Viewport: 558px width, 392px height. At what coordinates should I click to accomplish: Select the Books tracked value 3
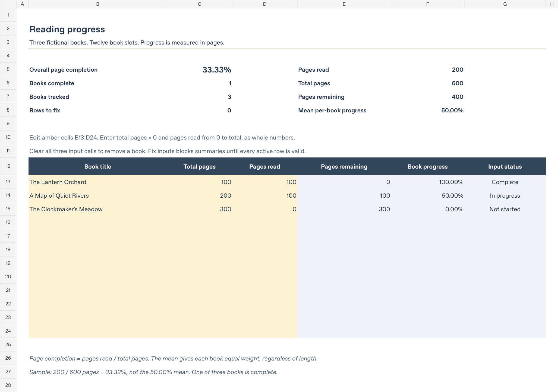229,97
